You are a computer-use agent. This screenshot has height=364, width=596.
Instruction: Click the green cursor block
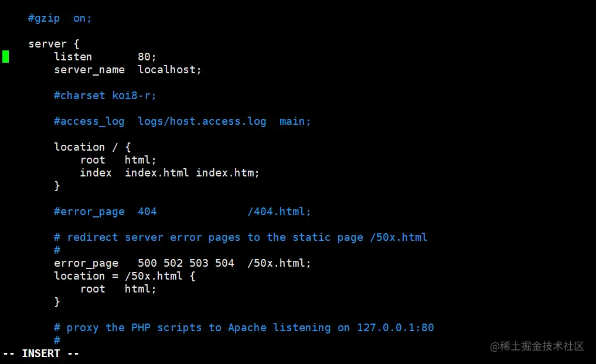click(x=5, y=57)
